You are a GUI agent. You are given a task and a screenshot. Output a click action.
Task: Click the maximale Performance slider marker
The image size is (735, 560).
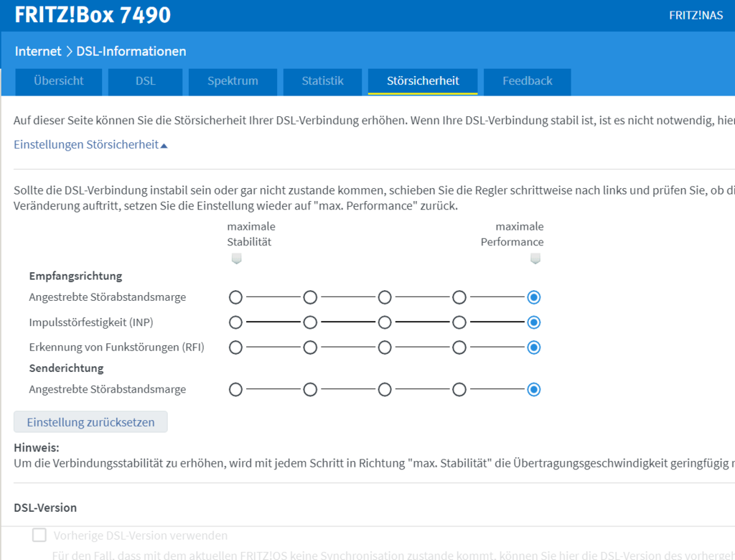535,258
